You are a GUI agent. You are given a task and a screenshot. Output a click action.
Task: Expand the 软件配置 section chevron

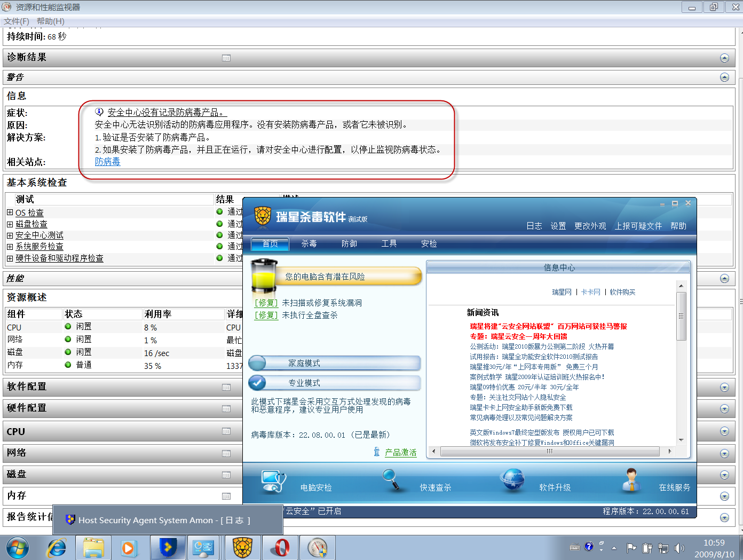click(x=724, y=388)
